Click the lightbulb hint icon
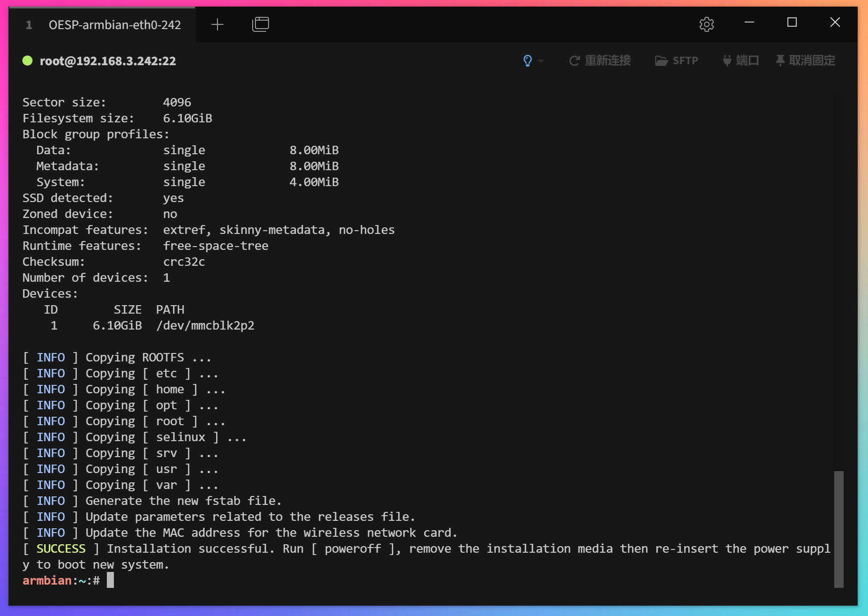The height and width of the screenshot is (616, 868). tap(528, 60)
